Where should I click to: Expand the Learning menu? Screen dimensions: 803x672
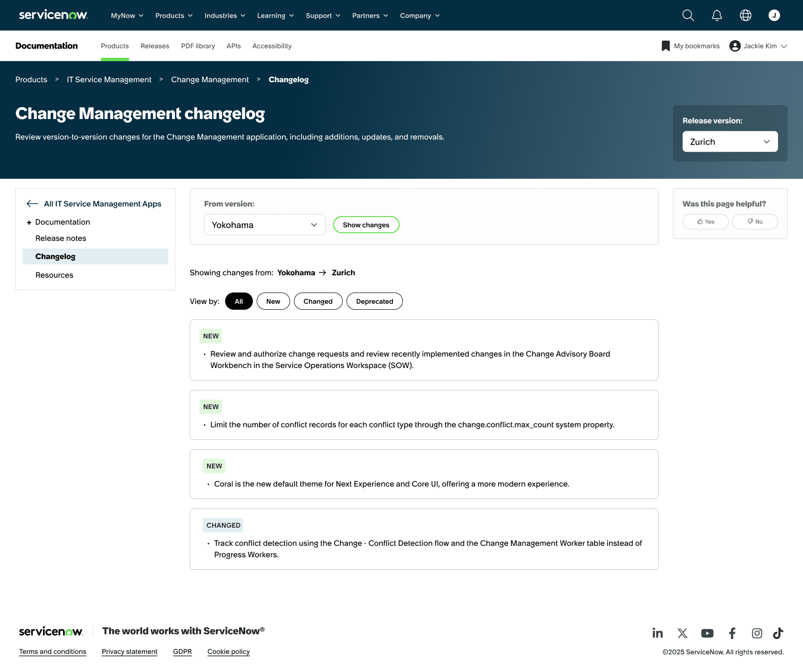(276, 15)
